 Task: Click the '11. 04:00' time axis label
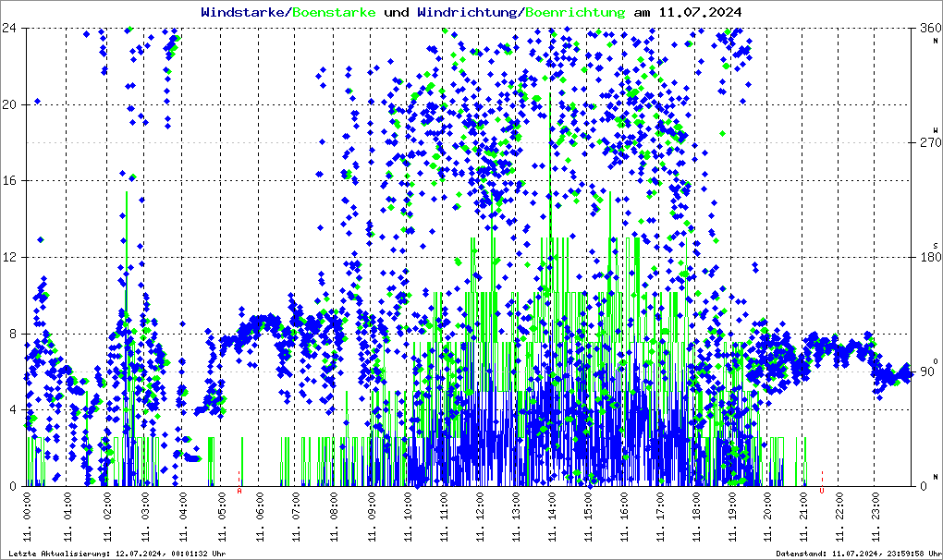click(183, 517)
